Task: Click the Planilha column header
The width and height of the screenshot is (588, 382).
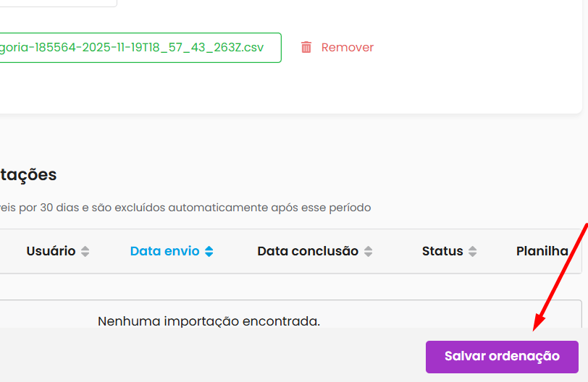Action: pos(542,251)
